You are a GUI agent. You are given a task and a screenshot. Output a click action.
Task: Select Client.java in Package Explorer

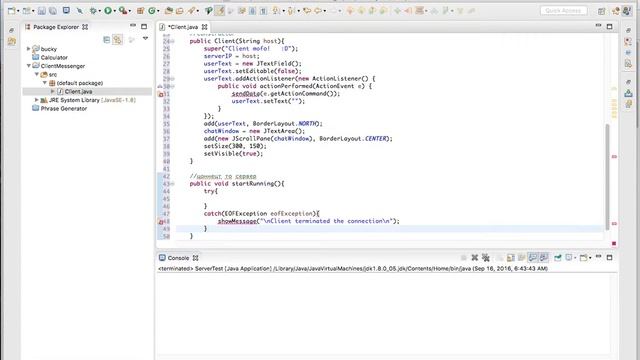coord(78,91)
